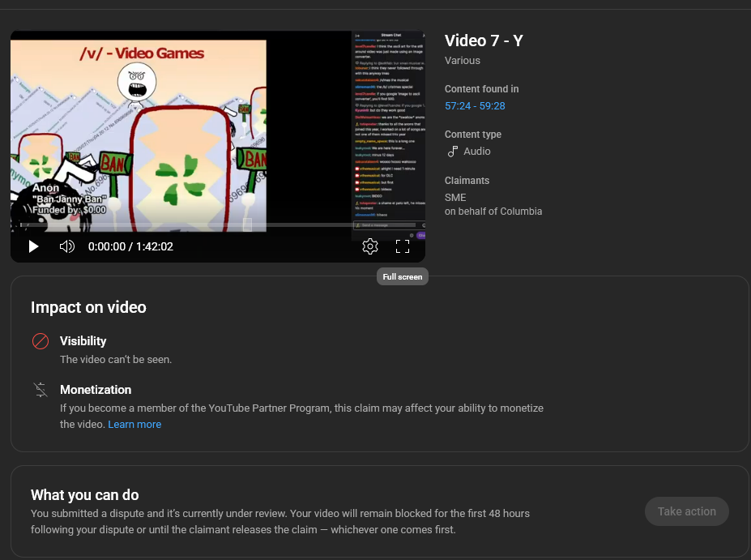Click 'The video can't be seen.' text
The width and height of the screenshot is (751, 560).
(x=115, y=359)
